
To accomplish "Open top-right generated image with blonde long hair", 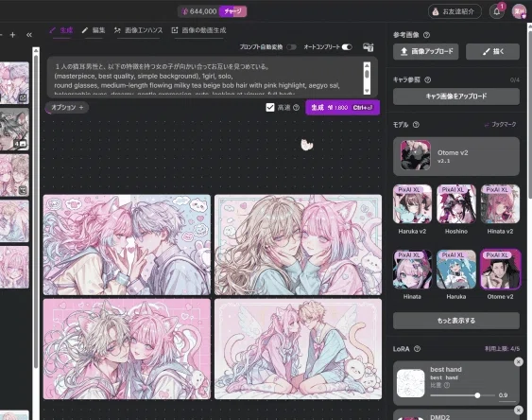I will click(x=298, y=244).
